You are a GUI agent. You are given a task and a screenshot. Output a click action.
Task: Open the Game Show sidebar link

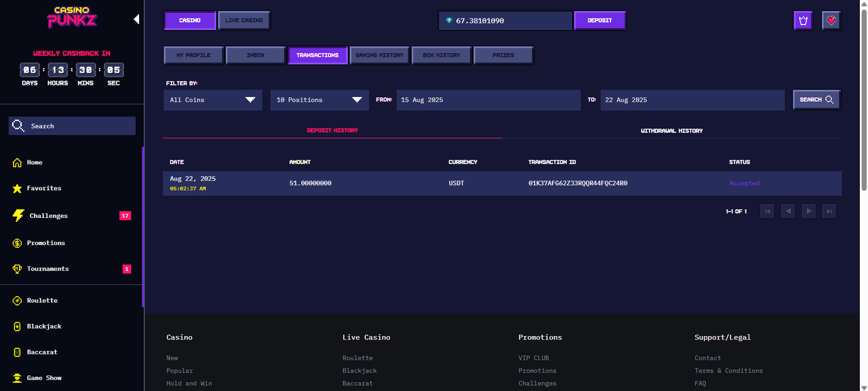click(44, 378)
